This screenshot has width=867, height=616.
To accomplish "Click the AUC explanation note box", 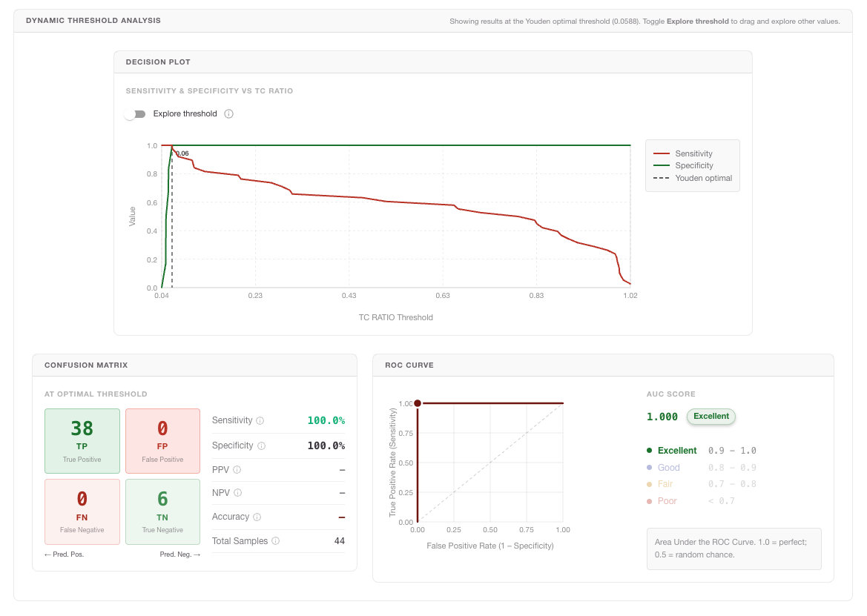I will tap(734, 549).
